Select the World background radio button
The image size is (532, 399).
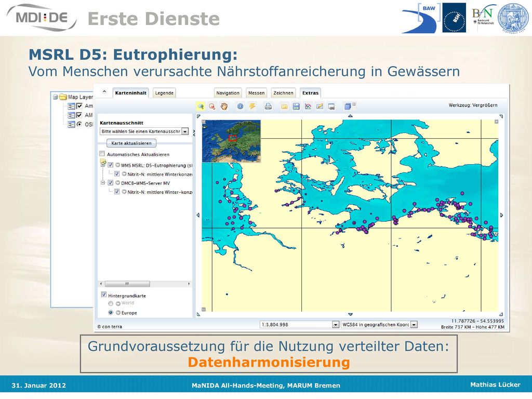[111, 303]
